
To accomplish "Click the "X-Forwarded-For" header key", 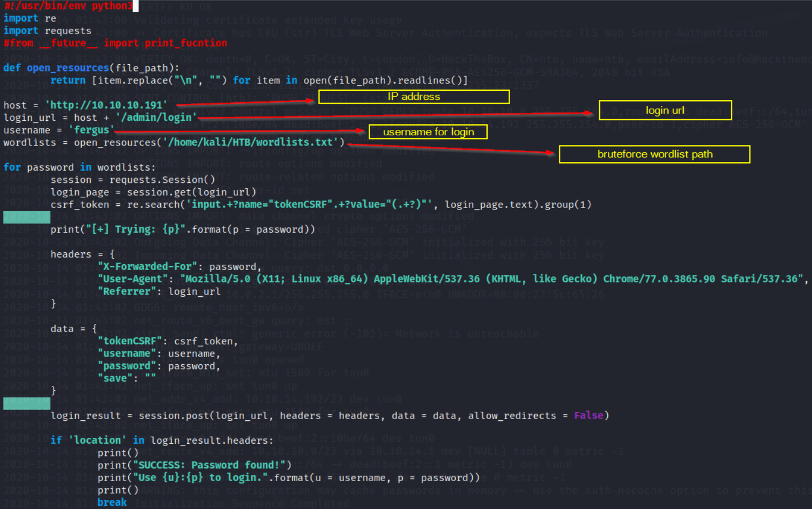I will pyautogui.click(x=147, y=266).
